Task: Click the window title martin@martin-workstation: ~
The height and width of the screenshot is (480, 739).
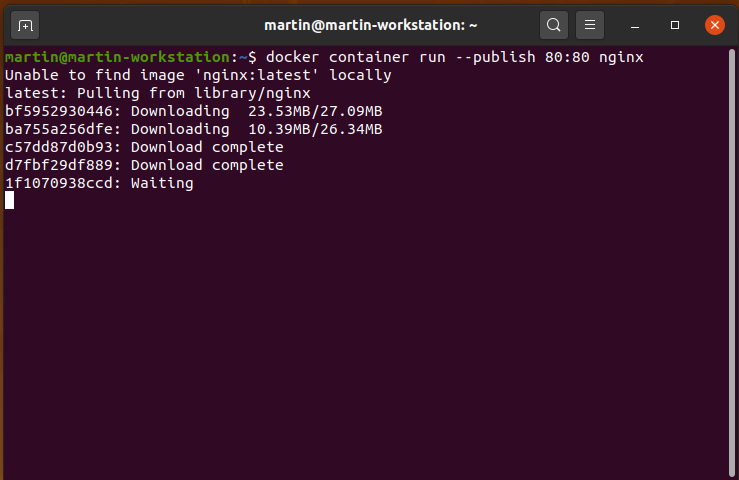Action: pos(370,25)
